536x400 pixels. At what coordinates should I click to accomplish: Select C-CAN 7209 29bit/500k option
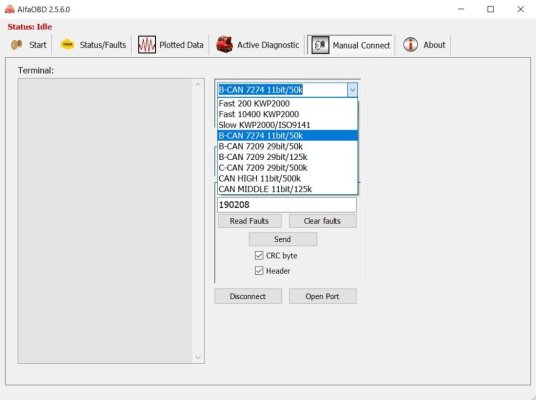(287, 168)
